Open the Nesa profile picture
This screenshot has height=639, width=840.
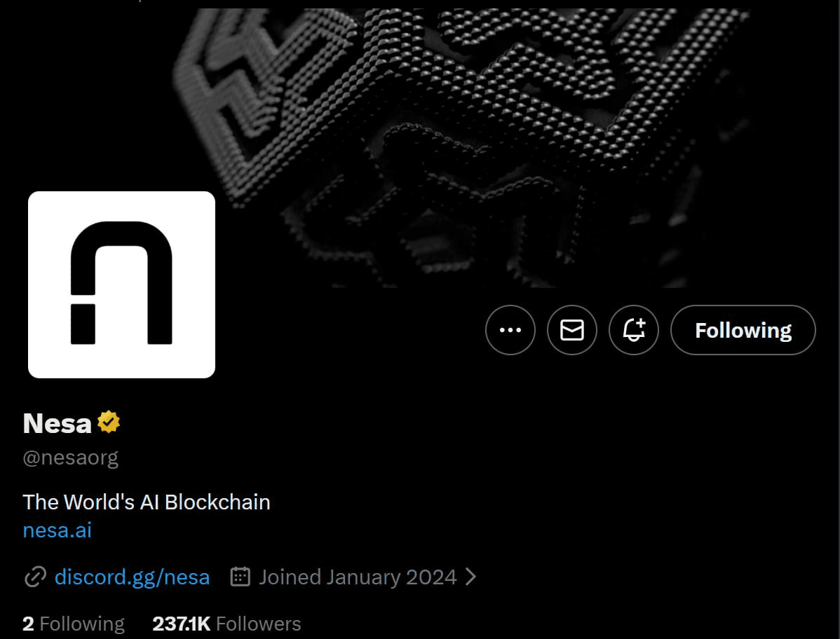point(121,284)
